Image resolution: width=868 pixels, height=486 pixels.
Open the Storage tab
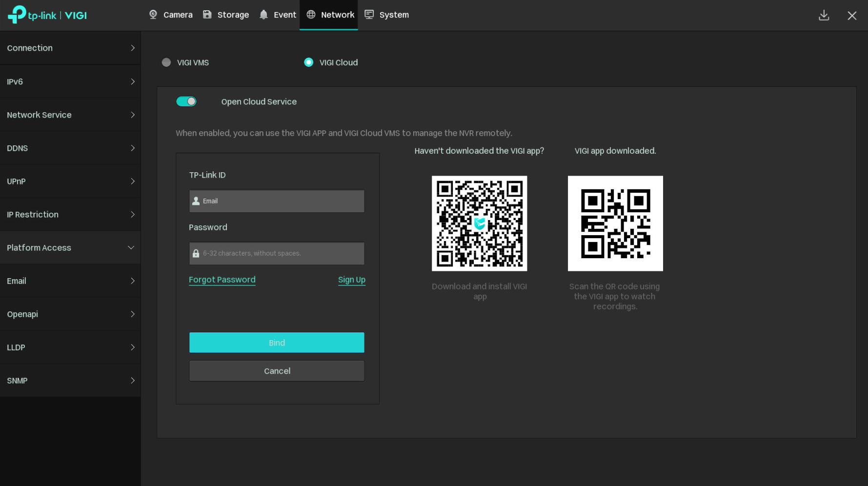226,15
